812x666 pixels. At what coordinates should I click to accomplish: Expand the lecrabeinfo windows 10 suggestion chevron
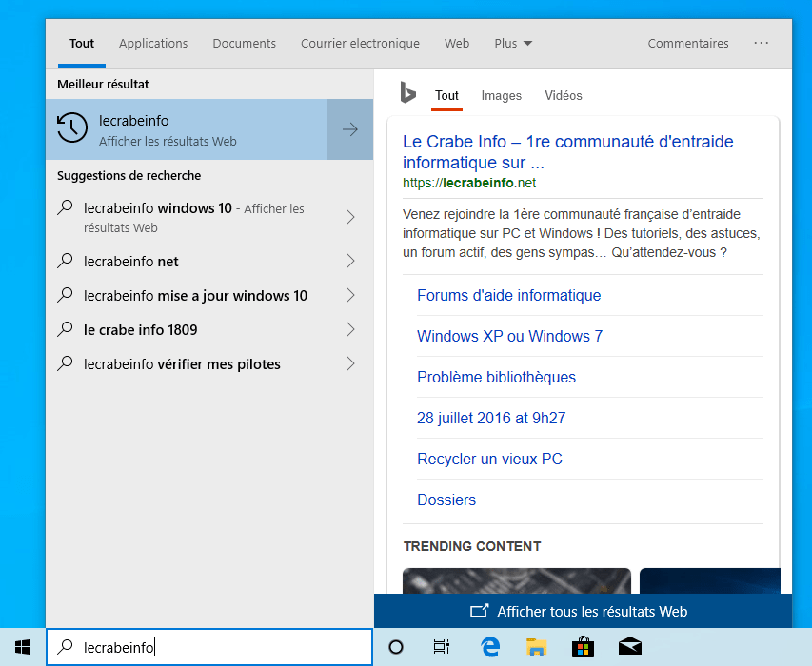coord(350,217)
